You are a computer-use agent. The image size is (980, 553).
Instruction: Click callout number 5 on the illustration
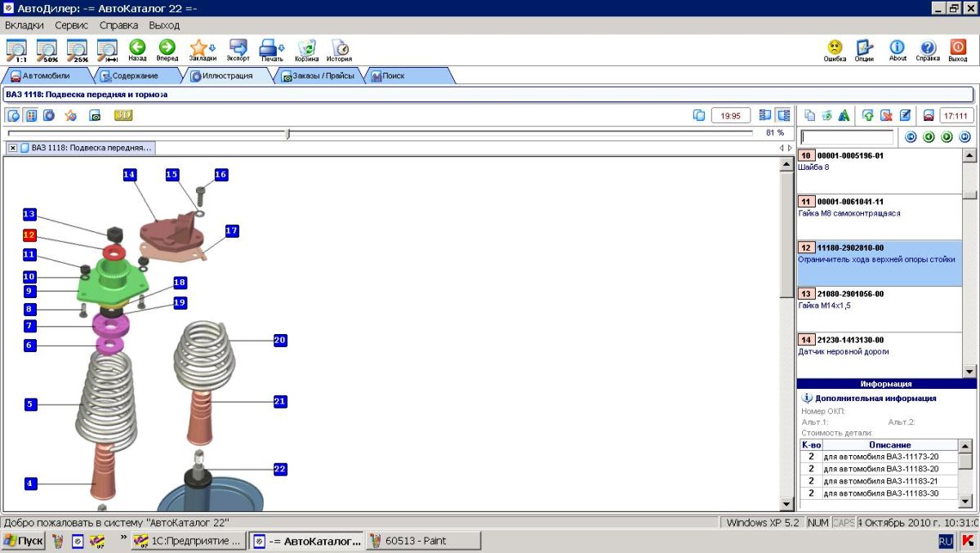click(x=30, y=404)
